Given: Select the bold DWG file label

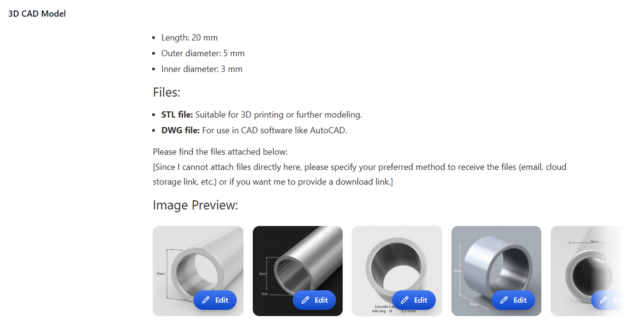Looking at the screenshot, I should tap(180, 130).
